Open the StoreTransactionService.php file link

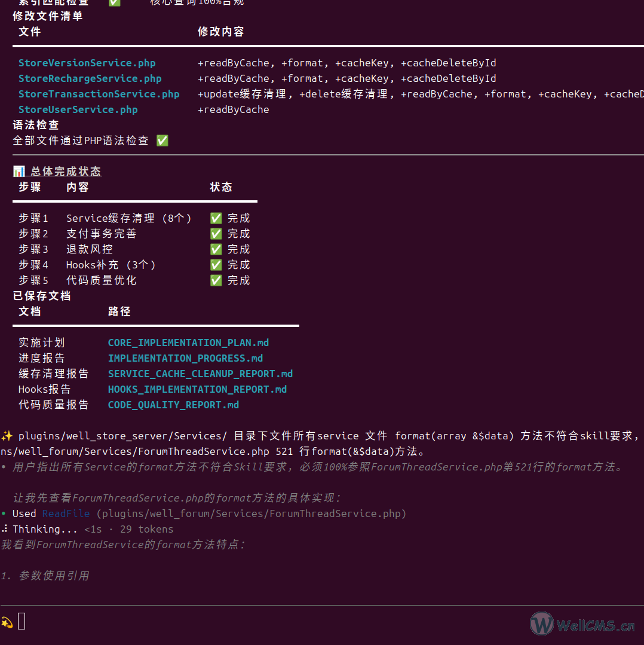click(x=99, y=94)
